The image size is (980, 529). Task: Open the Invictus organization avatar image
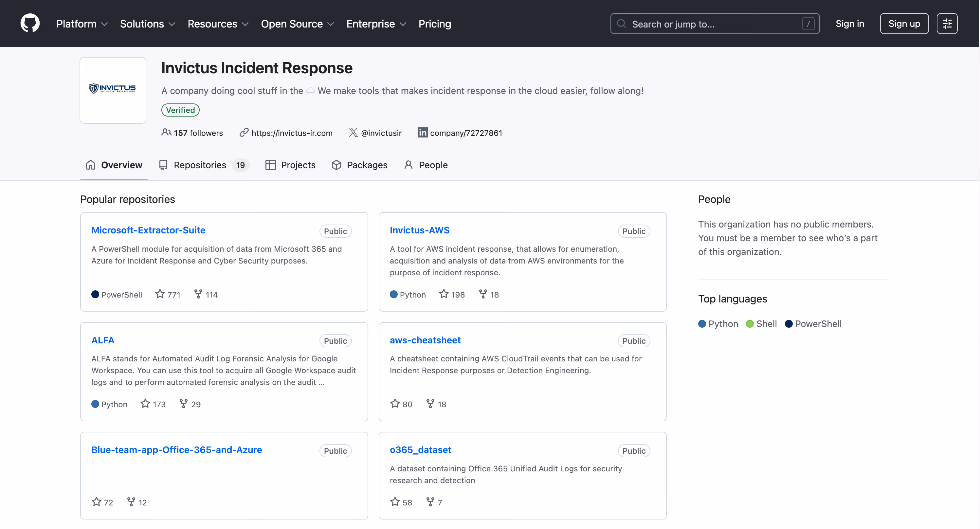pyautogui.click(x=113, y=90)
